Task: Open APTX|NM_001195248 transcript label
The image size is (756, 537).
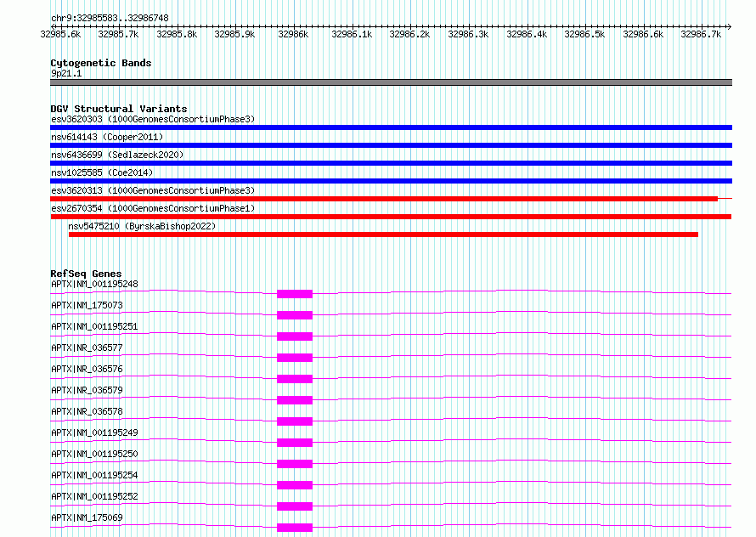Action: pyautogui.click(x=94, y=284)
